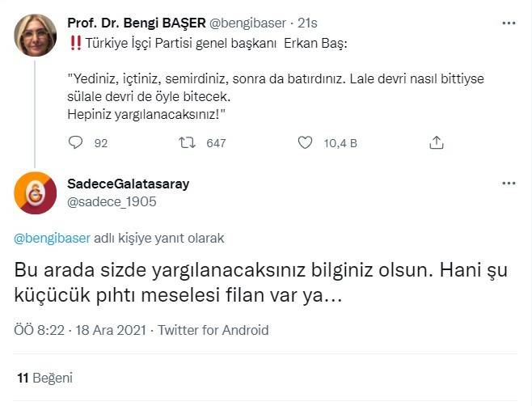532x406 pixels.
Task: Open the Prof. Dr. Bengi BAŞER display name
Action: [x=136, y=23]
